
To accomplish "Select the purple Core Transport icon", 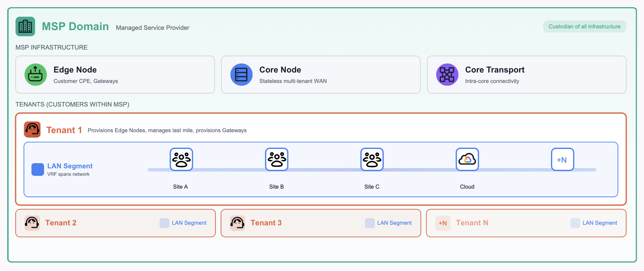I will 447,75.
